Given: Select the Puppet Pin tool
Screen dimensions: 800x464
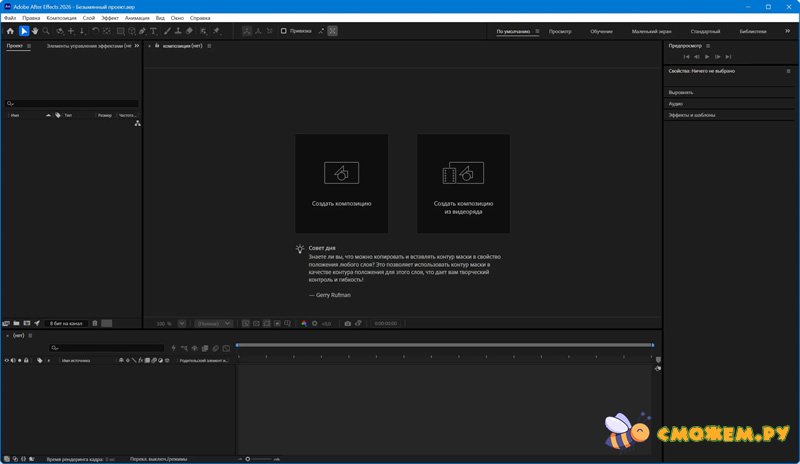Looking at the screenshot, I should (216, 31).
